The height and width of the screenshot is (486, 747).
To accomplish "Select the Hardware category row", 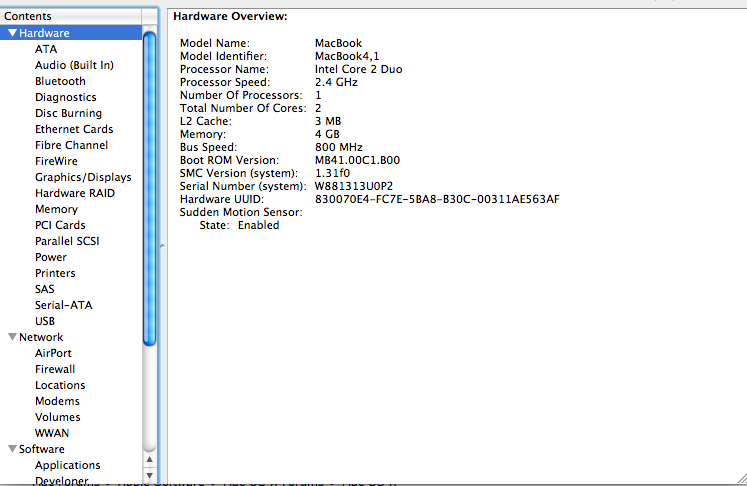I will (x=71, y=33).
